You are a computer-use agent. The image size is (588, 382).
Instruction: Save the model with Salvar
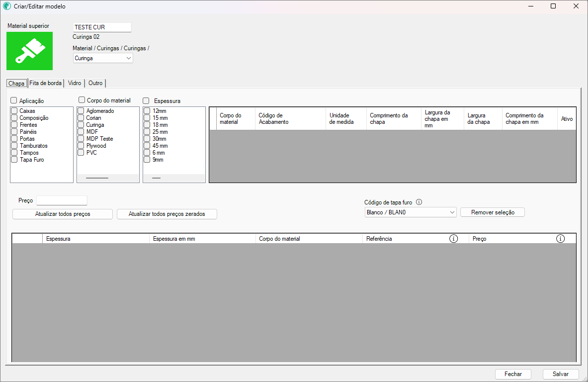(x=560, y=374)
